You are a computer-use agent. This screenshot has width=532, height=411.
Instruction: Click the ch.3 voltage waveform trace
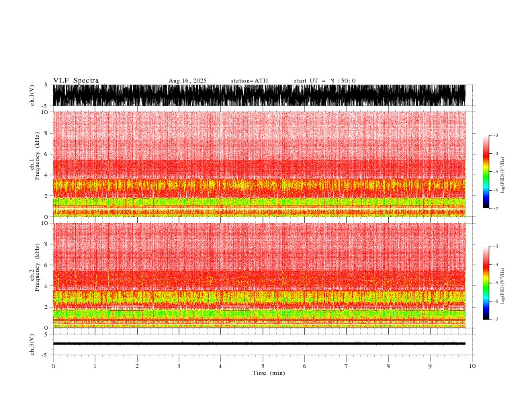coord(259,344)
